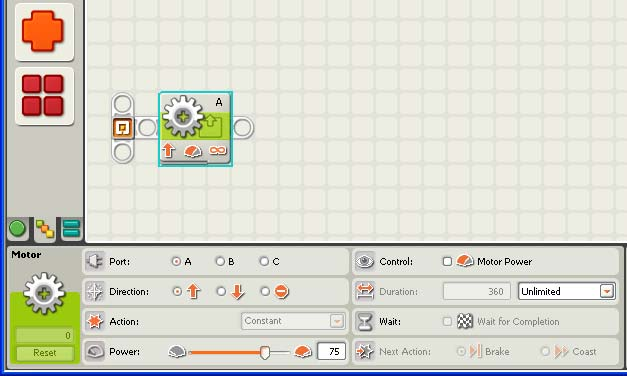Choose the downward Direction radio button
Screen dimensions: 627x376
pyautogui.click(x=221, y=292)
